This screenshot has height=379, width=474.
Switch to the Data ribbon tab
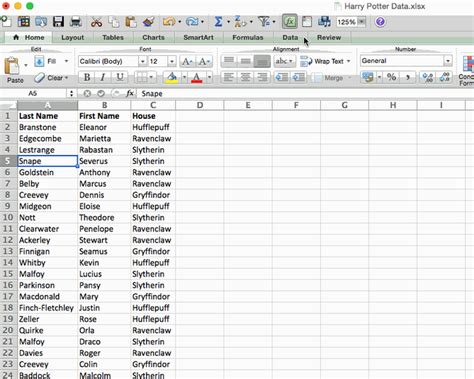click(290, 37)
